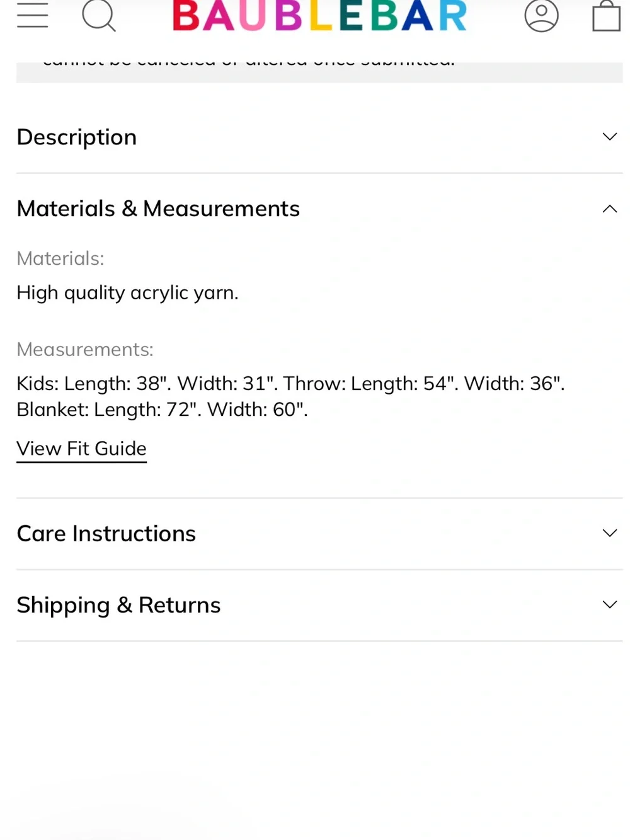Viewport: 630px width, 840px height.
Task: Select the Shipping & Returns heading text
Action: 119,606
